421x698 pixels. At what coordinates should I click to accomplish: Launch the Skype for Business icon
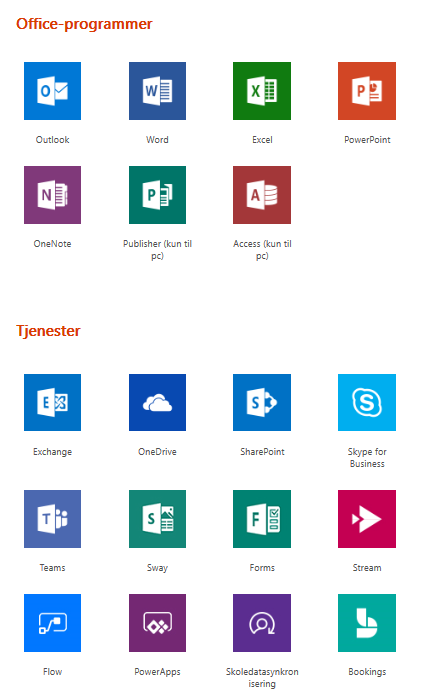tap(367, 402)
